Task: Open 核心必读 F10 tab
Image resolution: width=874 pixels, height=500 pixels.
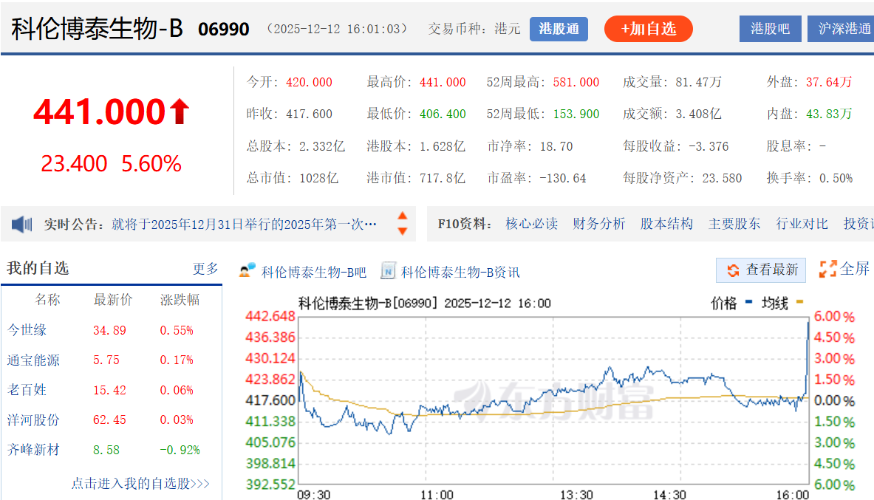Action: (531, 224)
